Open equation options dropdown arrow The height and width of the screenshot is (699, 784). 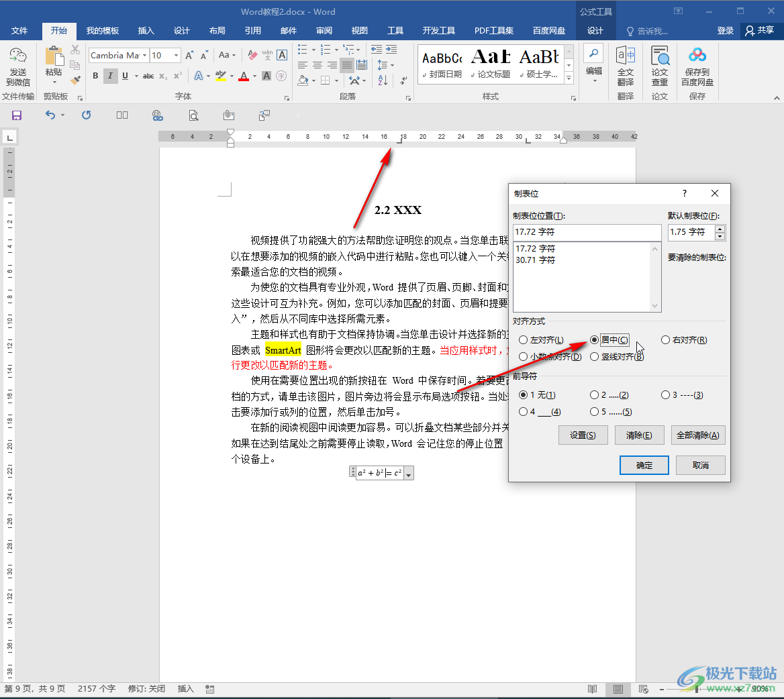(409, 473)
